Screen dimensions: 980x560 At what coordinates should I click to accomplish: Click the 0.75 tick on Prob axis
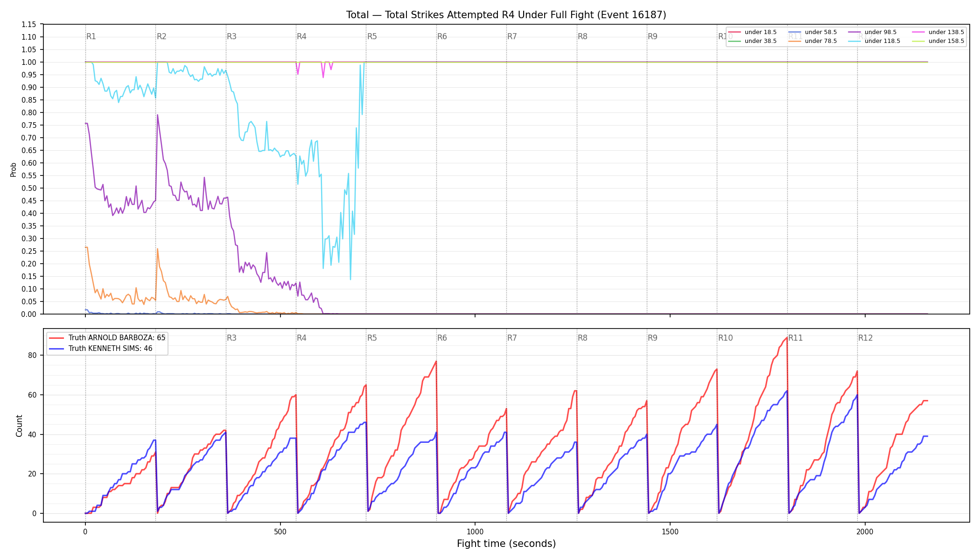(x=29, y=125)
